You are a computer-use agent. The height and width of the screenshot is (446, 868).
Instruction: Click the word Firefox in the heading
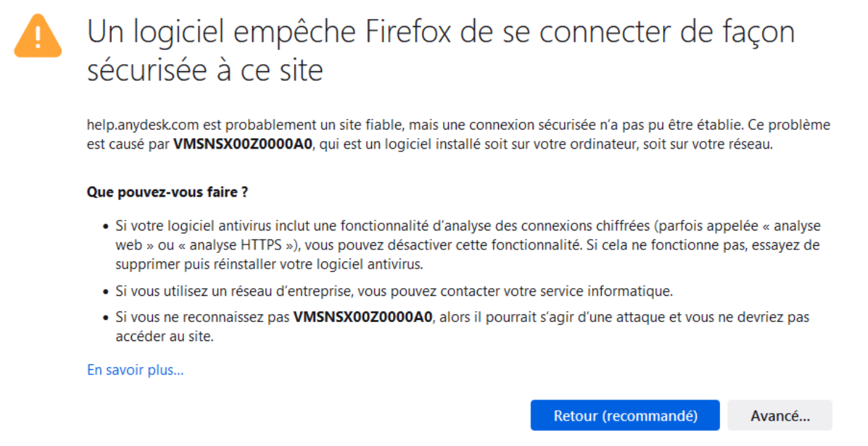click(x=447, y=32)
